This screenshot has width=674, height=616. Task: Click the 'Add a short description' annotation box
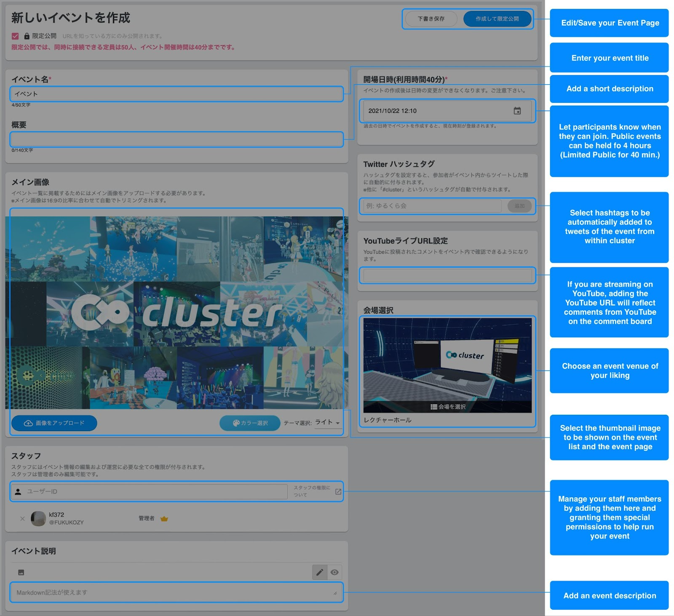tap(610, 89)
